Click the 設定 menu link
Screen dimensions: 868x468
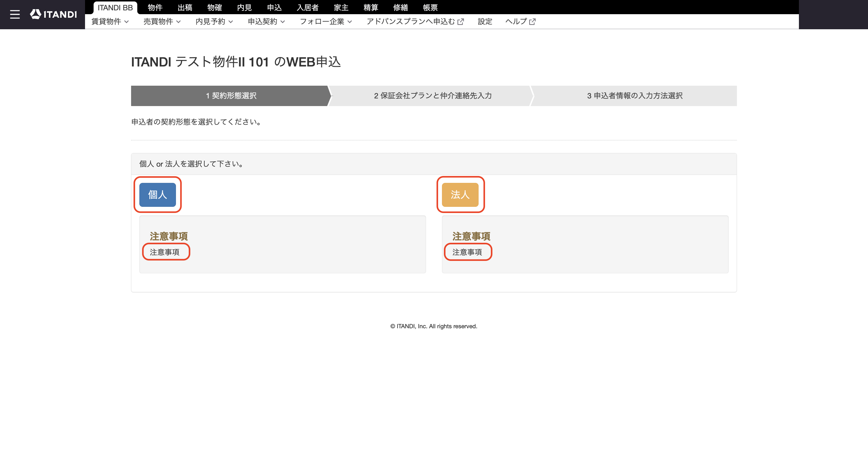[x=485, y=22]
